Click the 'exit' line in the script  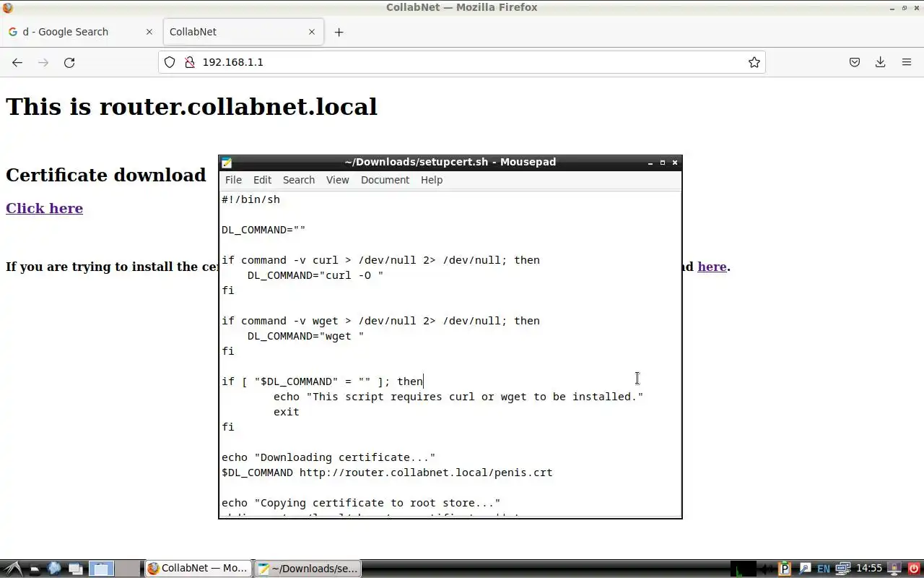pyautogui.click(x=286, y=412)
